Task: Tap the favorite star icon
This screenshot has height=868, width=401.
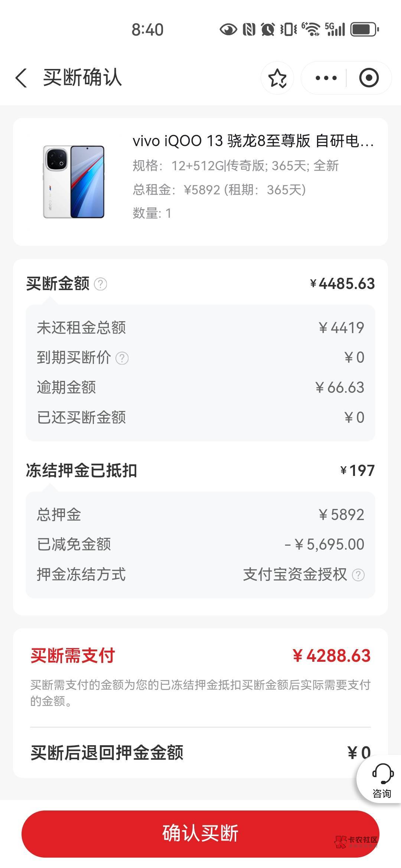Action: [x=277, y=78]
